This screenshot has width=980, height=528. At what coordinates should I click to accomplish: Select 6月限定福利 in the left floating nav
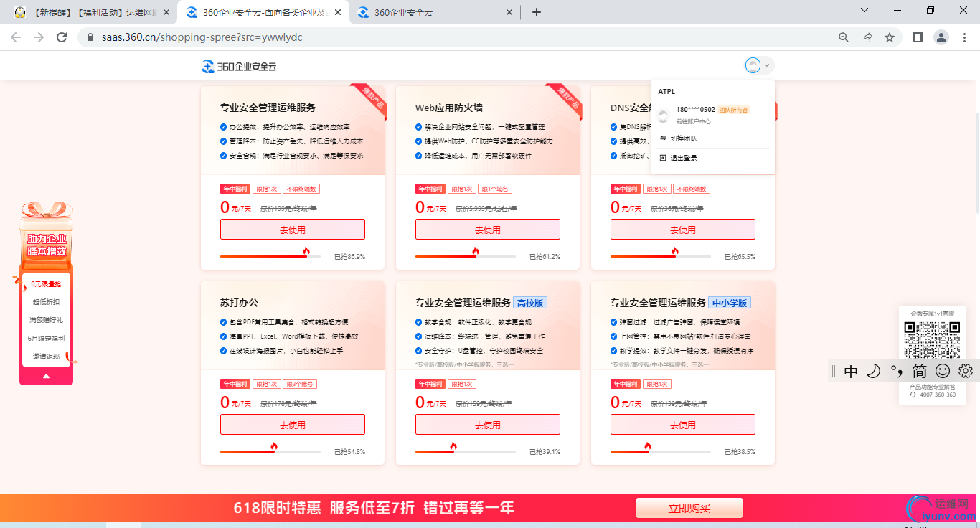[46, 339]
